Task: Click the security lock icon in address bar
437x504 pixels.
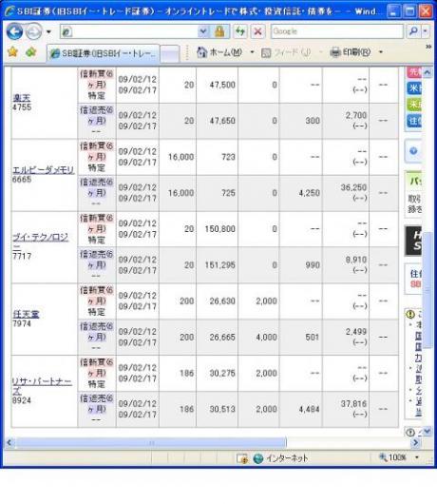Action: coord(219,31)
